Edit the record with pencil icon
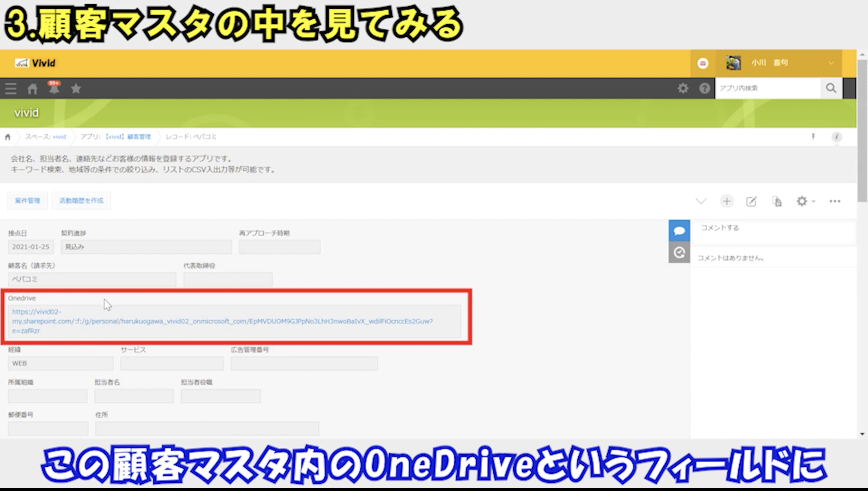 pos(751,201)
